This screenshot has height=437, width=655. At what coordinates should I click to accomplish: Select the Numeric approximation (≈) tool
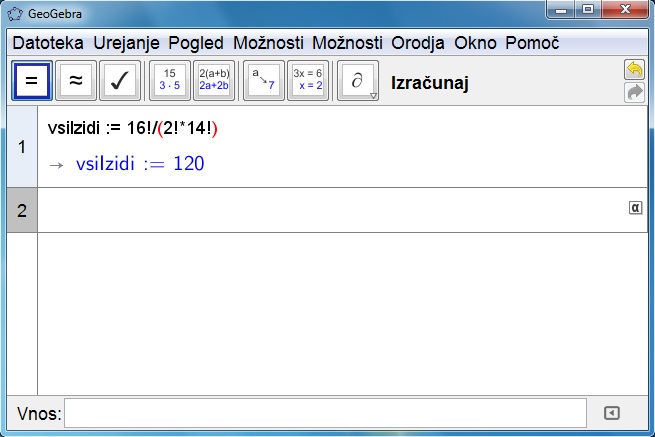pyautogui.click(x=76, y=80)
